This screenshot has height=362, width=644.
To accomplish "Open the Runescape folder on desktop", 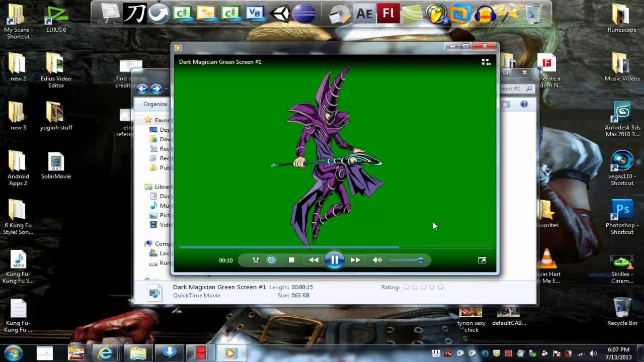I will (x=622, y=19).
